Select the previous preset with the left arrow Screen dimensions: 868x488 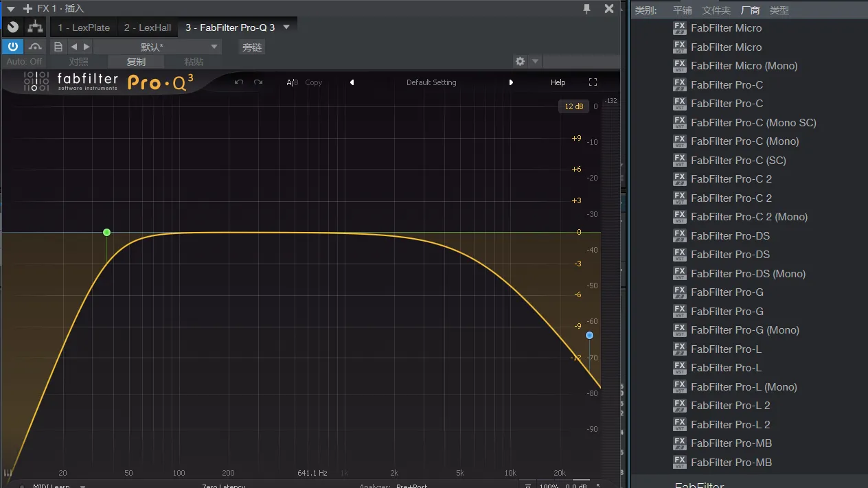74,47
